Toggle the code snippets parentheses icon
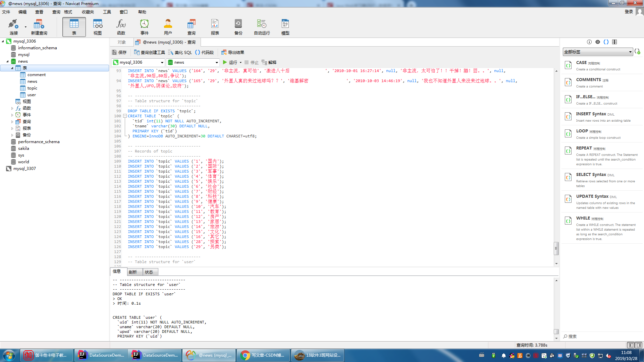Screen dimensions: 644x362 click(606, 42)
